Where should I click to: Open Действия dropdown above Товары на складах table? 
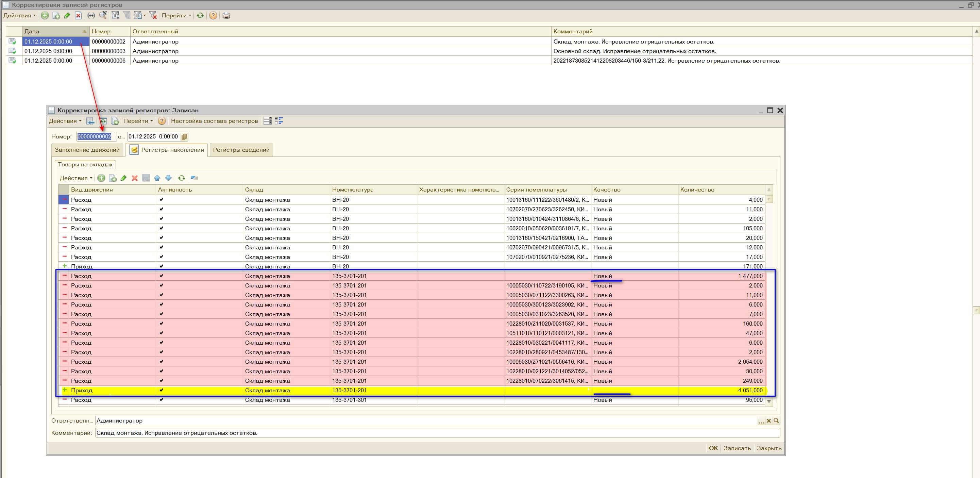click(76, 178)
